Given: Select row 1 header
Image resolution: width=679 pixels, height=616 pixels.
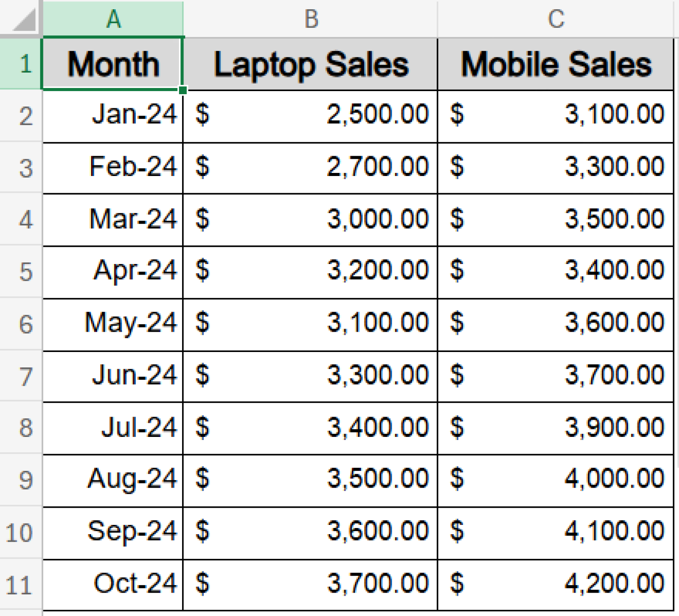Looking at the screenshot, I should 20,64.
